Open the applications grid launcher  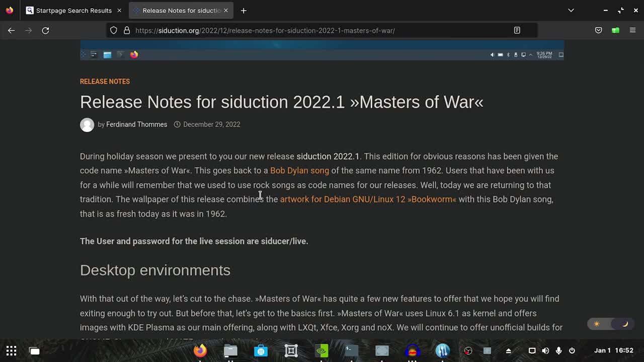11,350
